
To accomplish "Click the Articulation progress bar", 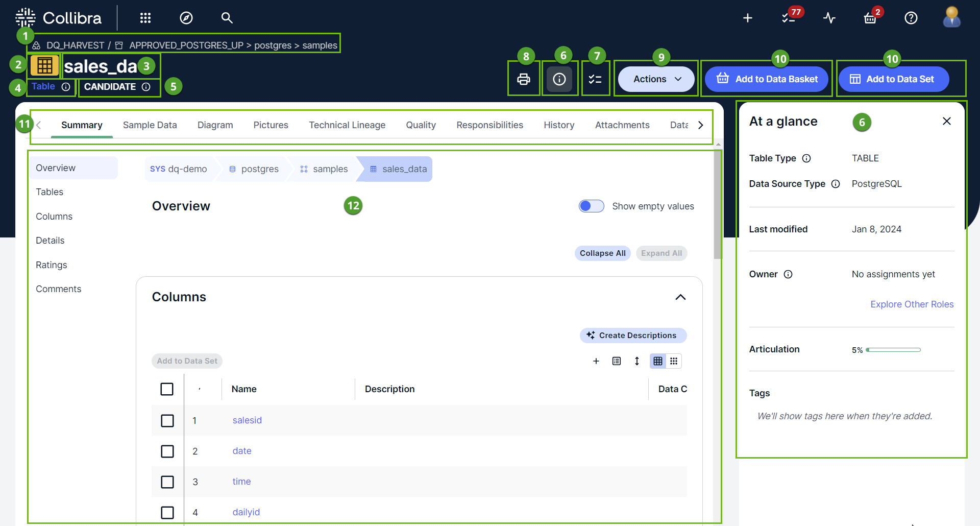I will (893, 350).
